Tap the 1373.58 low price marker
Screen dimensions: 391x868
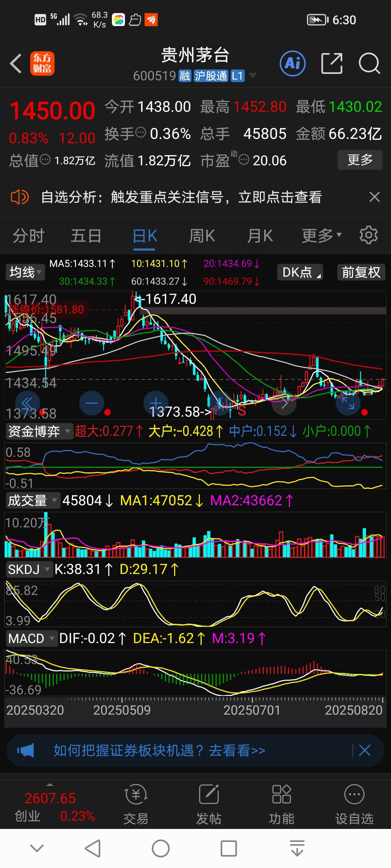point(180,412)
